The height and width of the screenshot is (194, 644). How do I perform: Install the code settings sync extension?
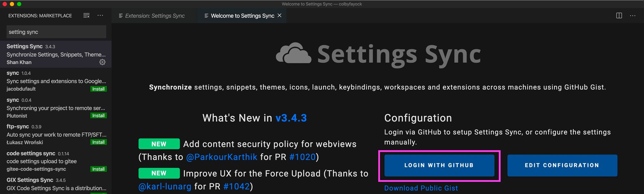tap(98, 169)
